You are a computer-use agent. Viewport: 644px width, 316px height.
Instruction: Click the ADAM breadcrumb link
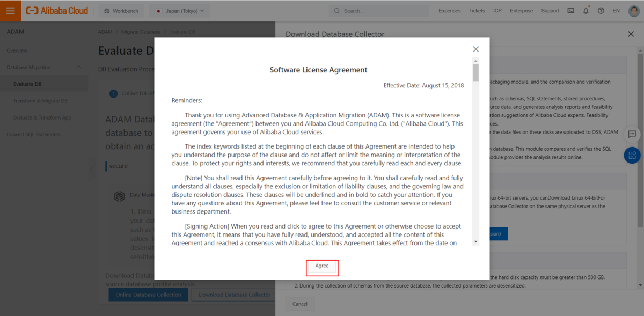click(x=105, y=32)
